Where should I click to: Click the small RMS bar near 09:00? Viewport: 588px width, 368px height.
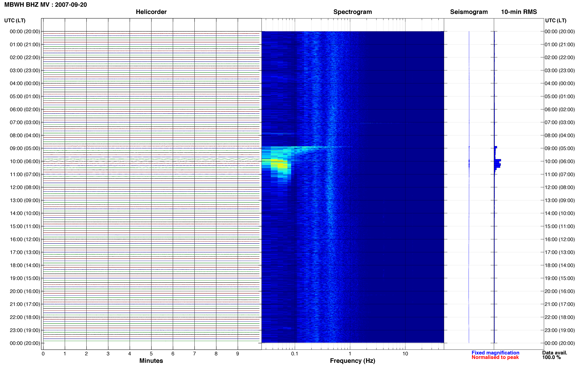tap(496, 147)
